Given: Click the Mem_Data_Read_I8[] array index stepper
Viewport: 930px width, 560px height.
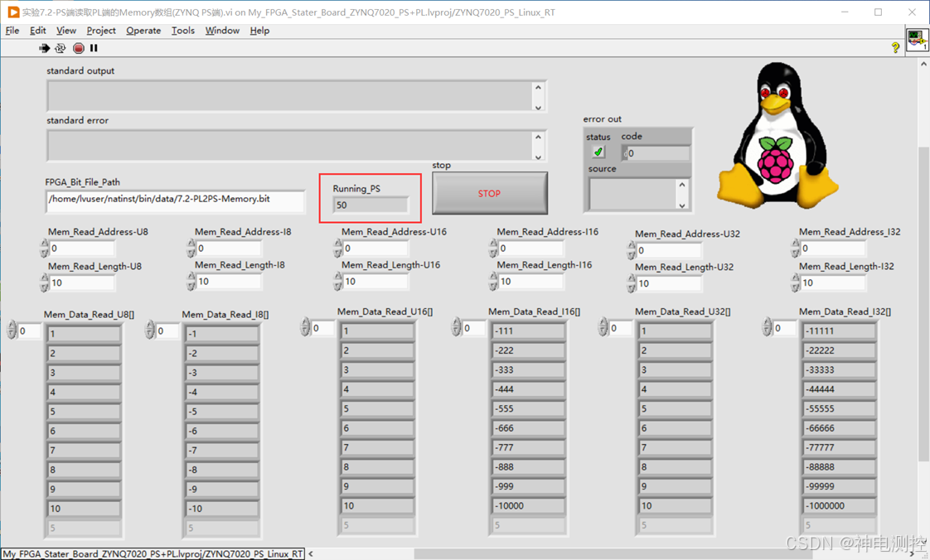Looking at the screenshot, I should click(150, 330).
